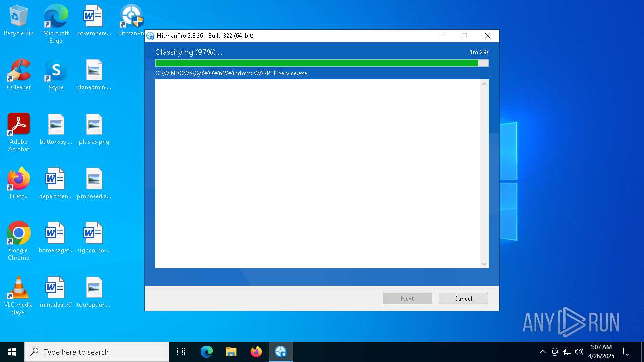Open Edge from the taskbar
This screenshot has height=362, width=644.
coord(207,352)
